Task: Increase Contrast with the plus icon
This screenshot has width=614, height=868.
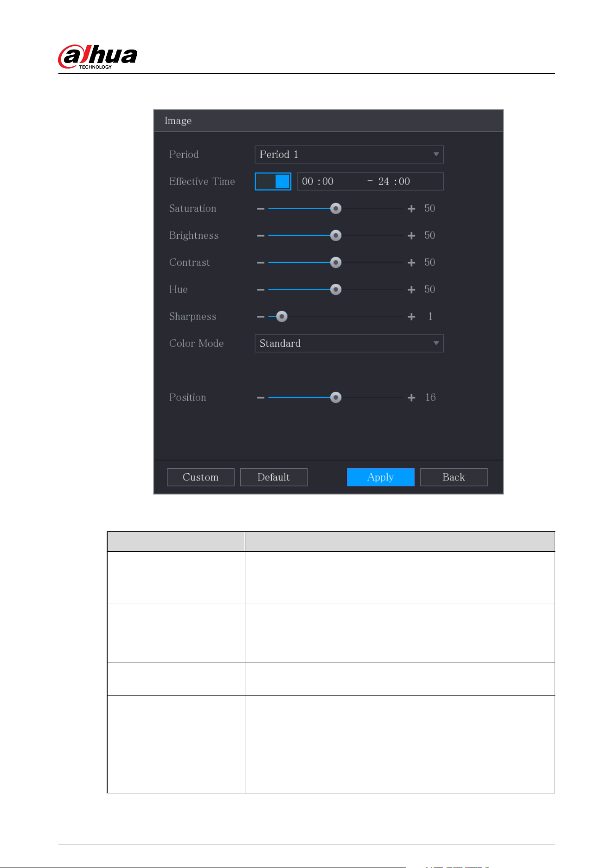Action: pyautogui.click(x=411, y=262)
